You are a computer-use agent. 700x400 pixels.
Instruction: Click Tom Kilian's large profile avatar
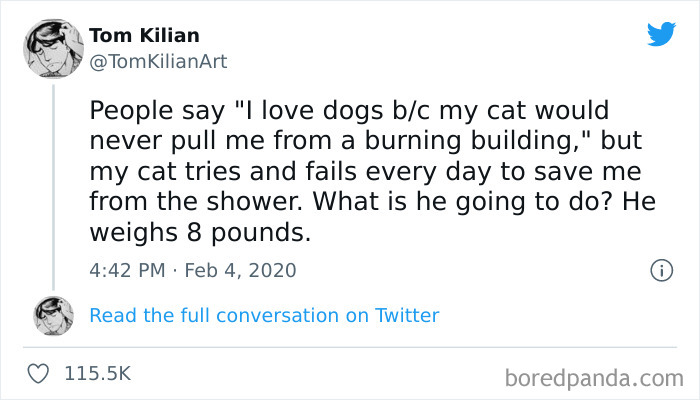pyautogui.click(x=54, y=46)
